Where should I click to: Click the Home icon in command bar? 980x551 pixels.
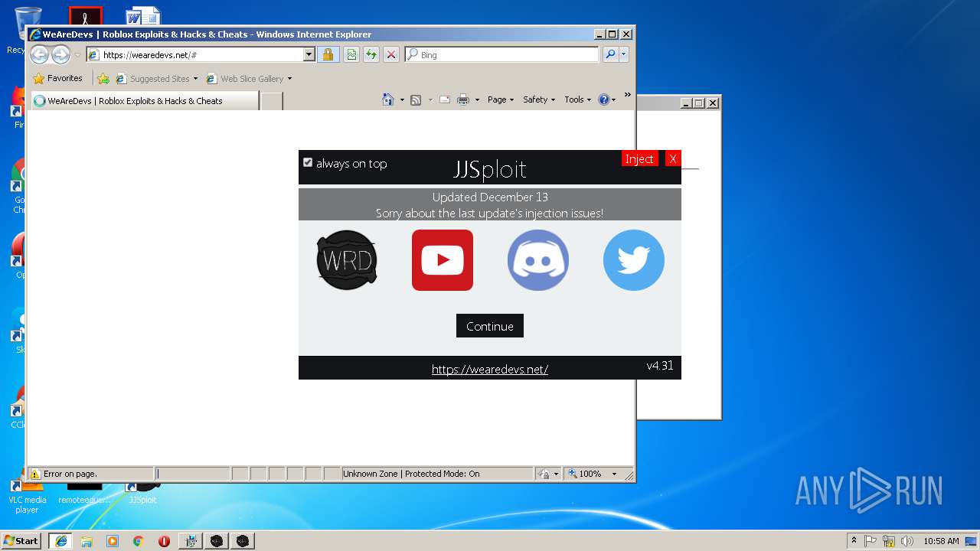click(388, 99)
